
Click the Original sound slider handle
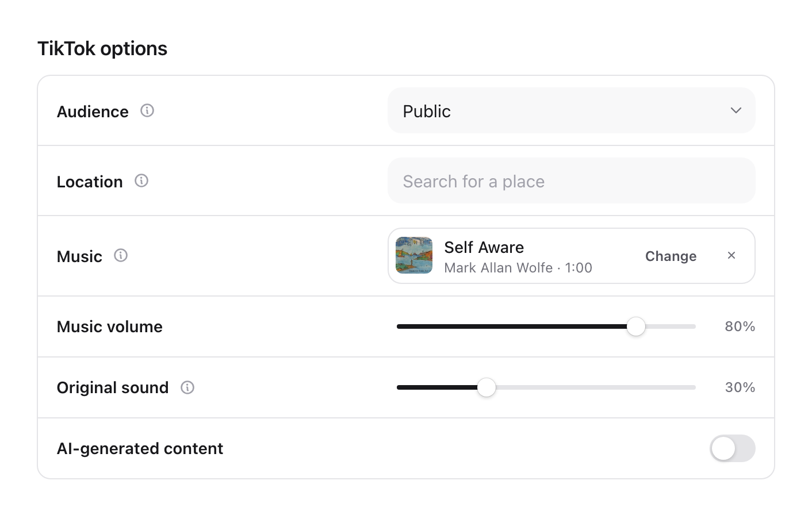(487, 387)
